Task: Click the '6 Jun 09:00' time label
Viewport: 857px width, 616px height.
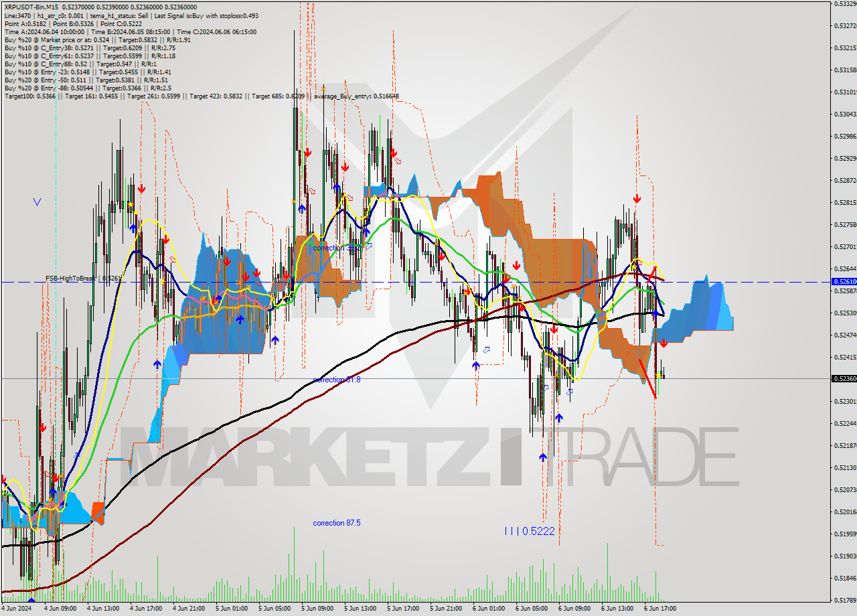Action: tap(573, 609)
